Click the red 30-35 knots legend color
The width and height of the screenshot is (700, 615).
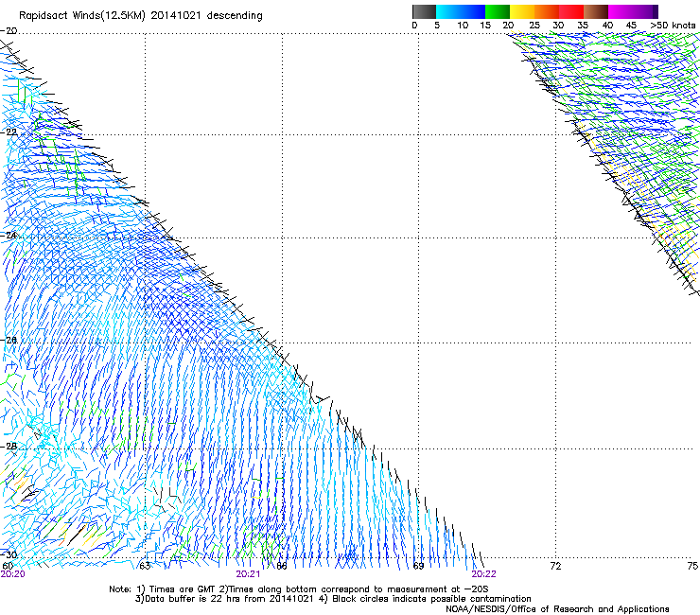click(571, 11)
